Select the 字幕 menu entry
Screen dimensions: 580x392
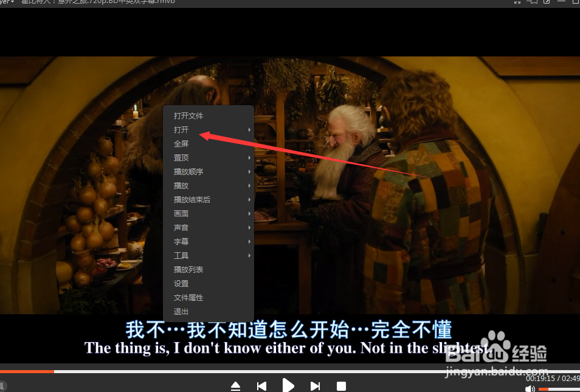(x=209, y=241)
